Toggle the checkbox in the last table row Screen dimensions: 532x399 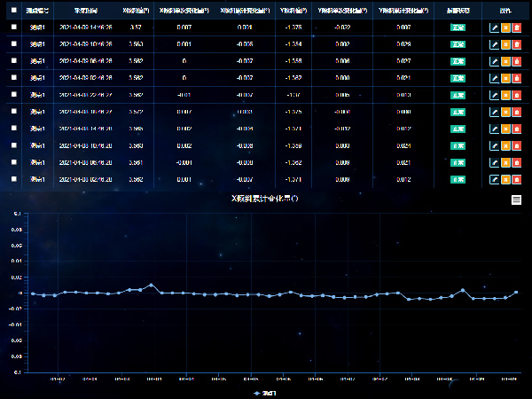tap(13, 179)
